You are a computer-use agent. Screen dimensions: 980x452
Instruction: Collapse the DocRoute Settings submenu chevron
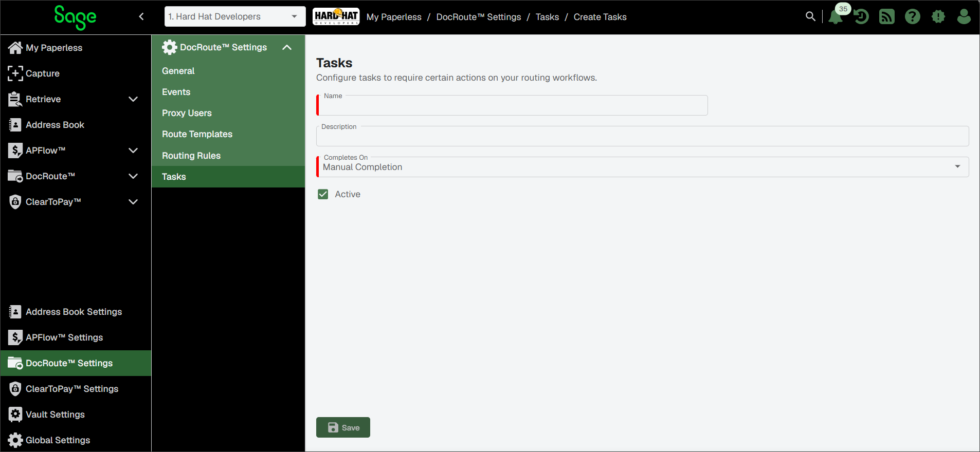287,47
